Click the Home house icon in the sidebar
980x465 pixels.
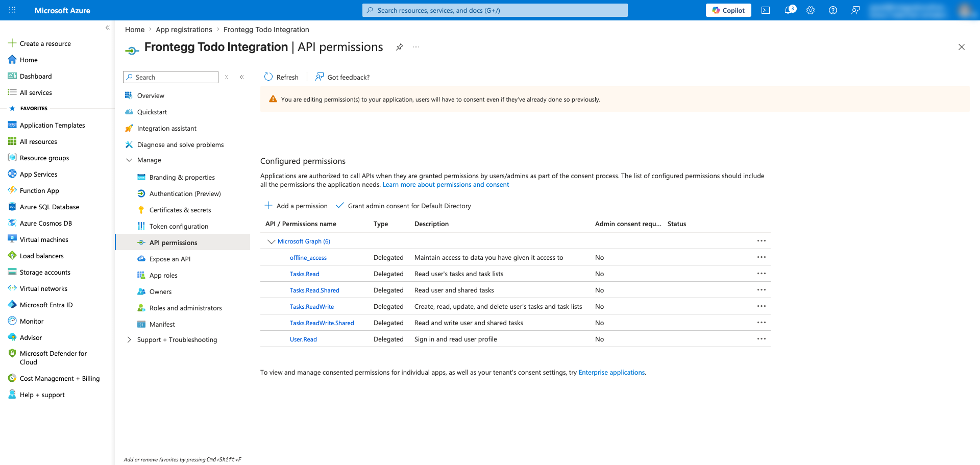tap(12, 60)
